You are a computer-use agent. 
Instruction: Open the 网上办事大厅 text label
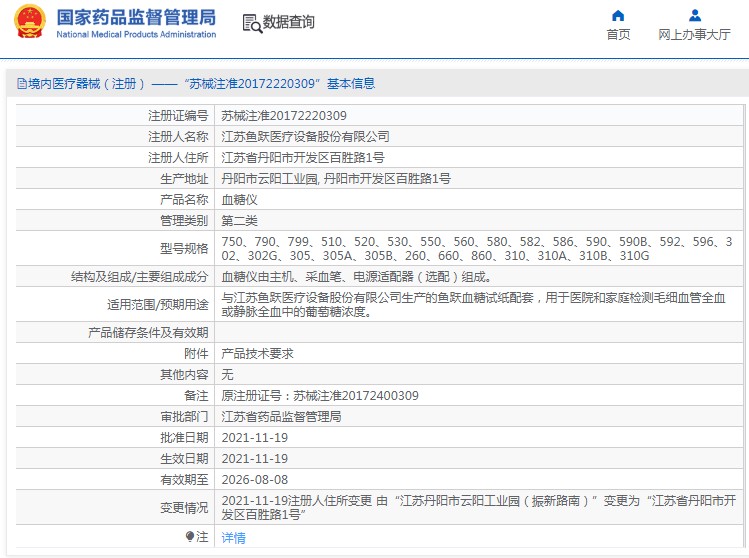pos(694,35)
